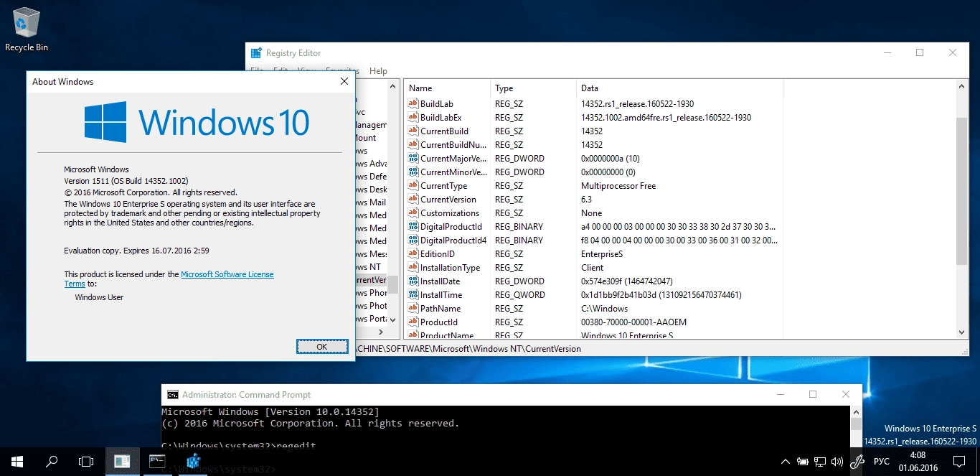Open the Action Center notification icon

(959, 462)
